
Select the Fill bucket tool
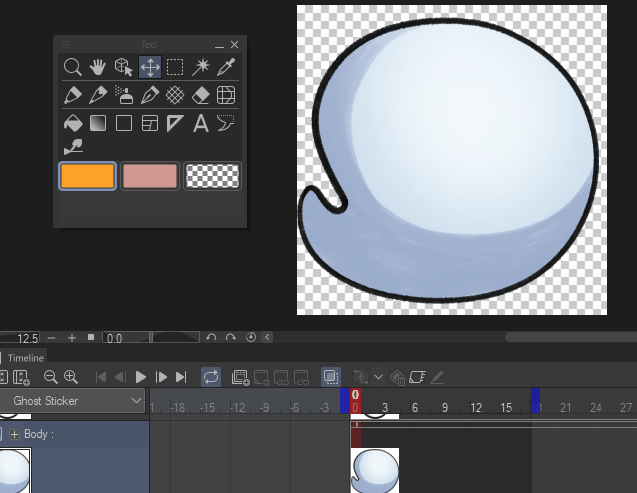click(73, 123)
